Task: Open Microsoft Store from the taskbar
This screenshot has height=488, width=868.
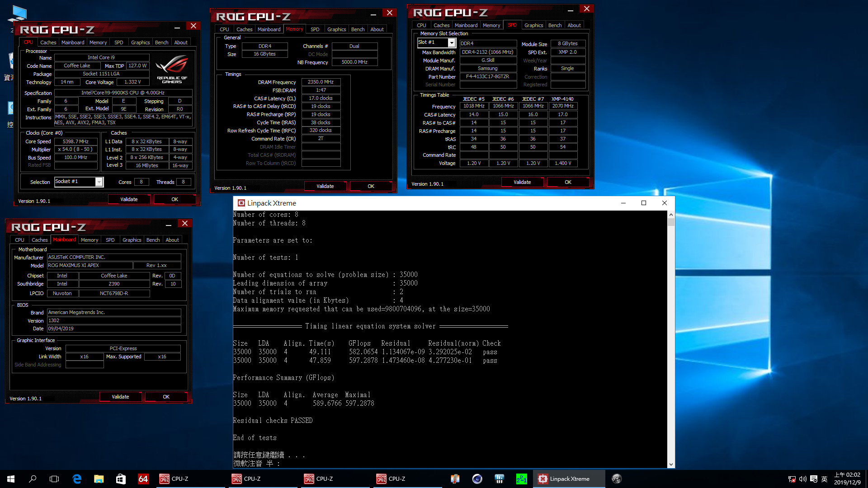Action: [x=121, y=479]
